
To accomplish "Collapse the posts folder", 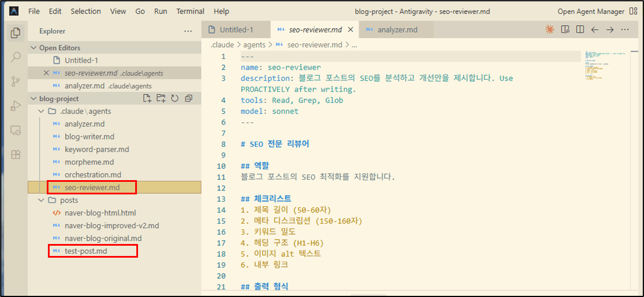I will pyautogui.click(x=40, y=200).
